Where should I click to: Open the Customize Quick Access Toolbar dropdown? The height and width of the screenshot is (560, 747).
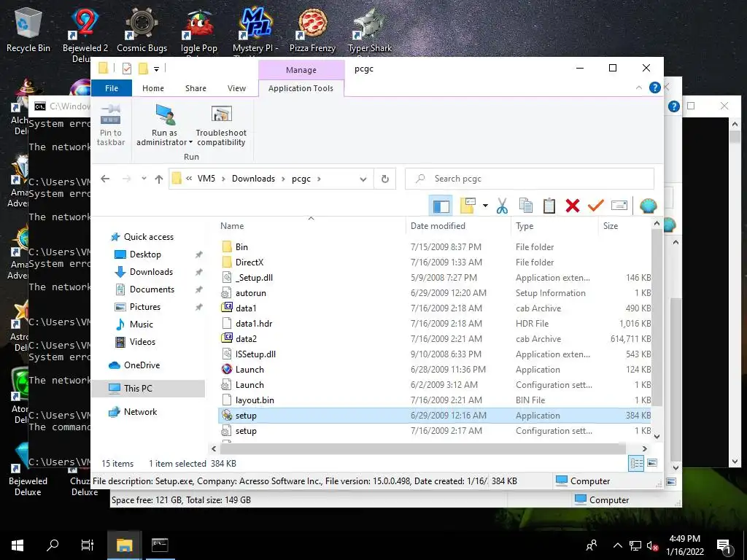point(156,69)
